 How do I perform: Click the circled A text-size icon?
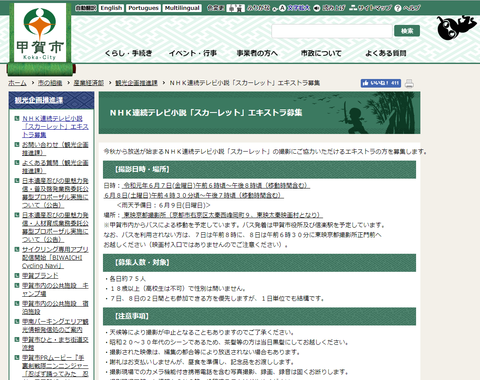point(282,8)
